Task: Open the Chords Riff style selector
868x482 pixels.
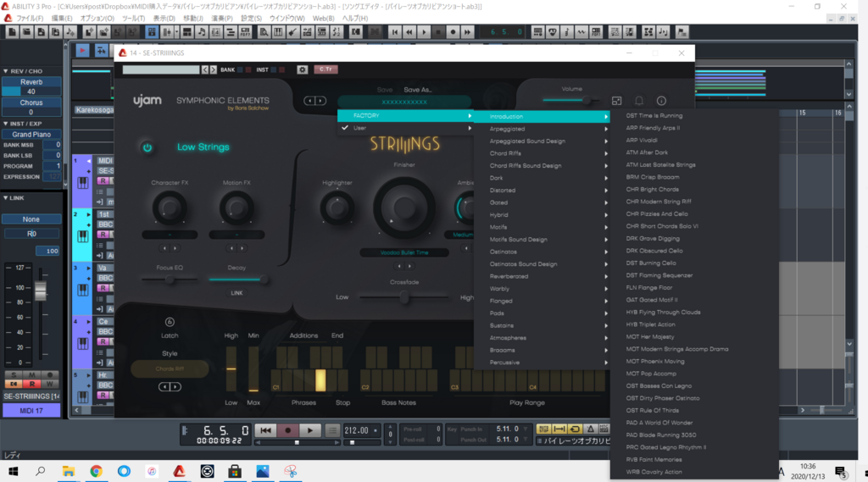Action: (170, 369)
